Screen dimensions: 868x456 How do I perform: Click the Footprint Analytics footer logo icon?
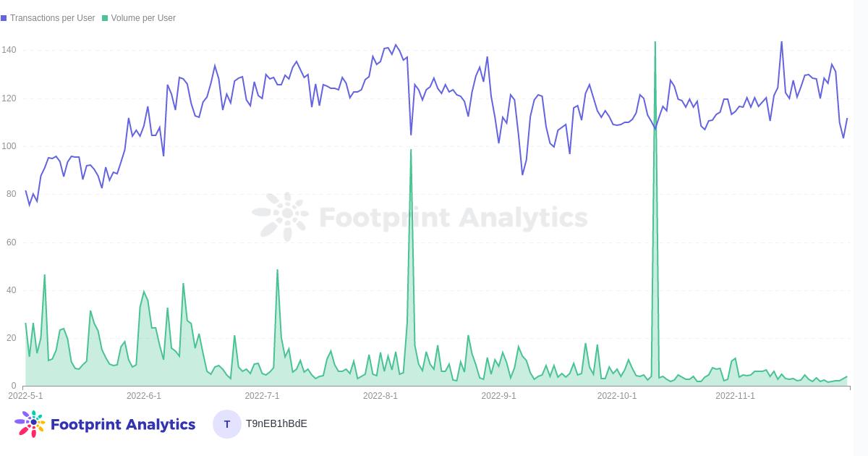30,423
